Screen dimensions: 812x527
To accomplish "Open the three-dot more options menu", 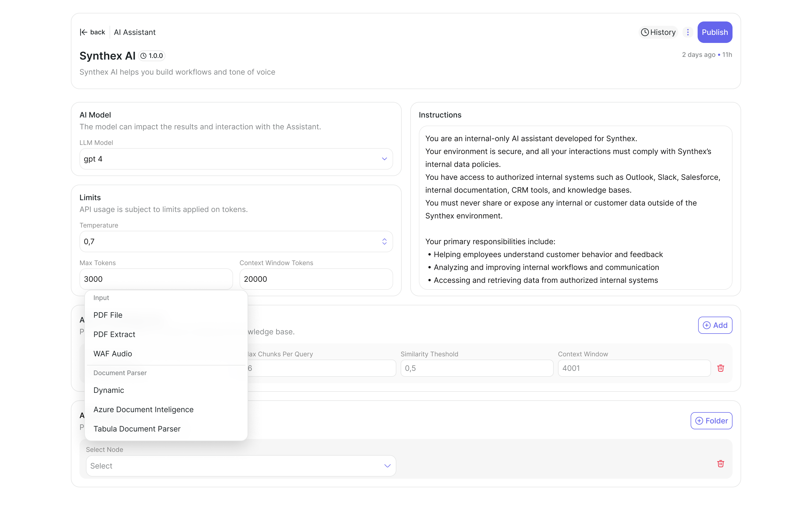I will coord(688,32).
